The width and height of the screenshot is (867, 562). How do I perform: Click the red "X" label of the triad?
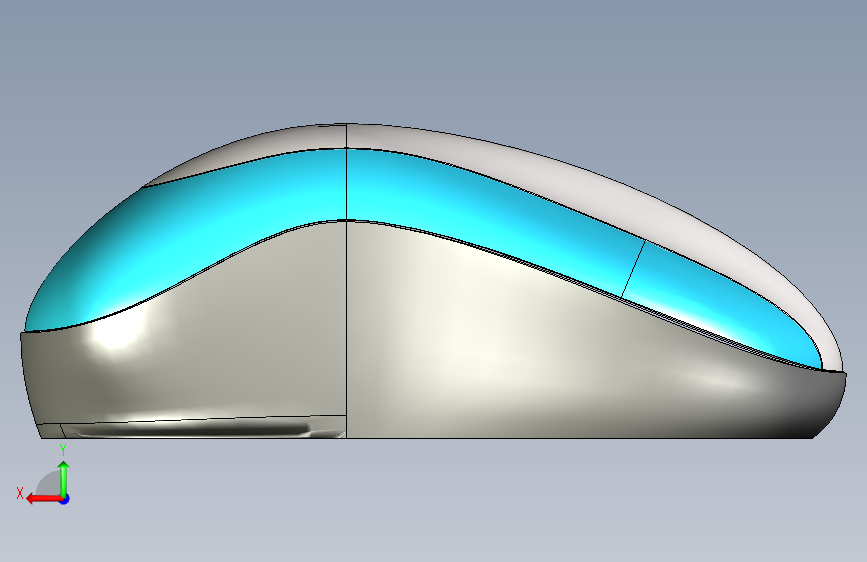tap(20, 493)
